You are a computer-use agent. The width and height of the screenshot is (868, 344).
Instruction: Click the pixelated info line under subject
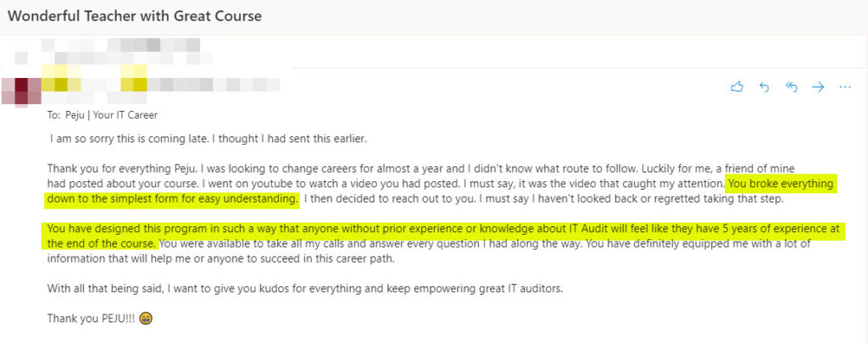(x=114, y=52)
